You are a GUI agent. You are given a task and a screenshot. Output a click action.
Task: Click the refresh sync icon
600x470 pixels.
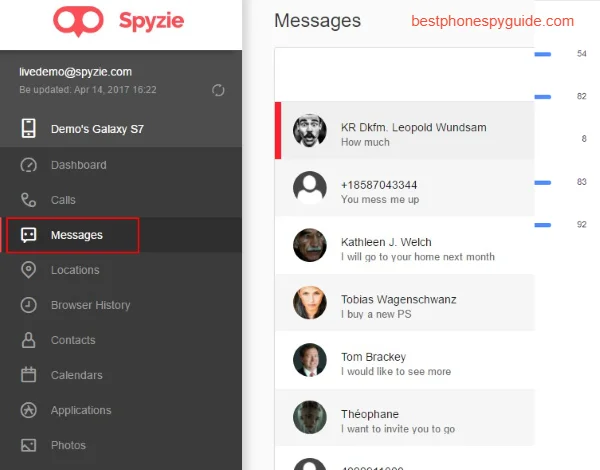pos(218,90)
